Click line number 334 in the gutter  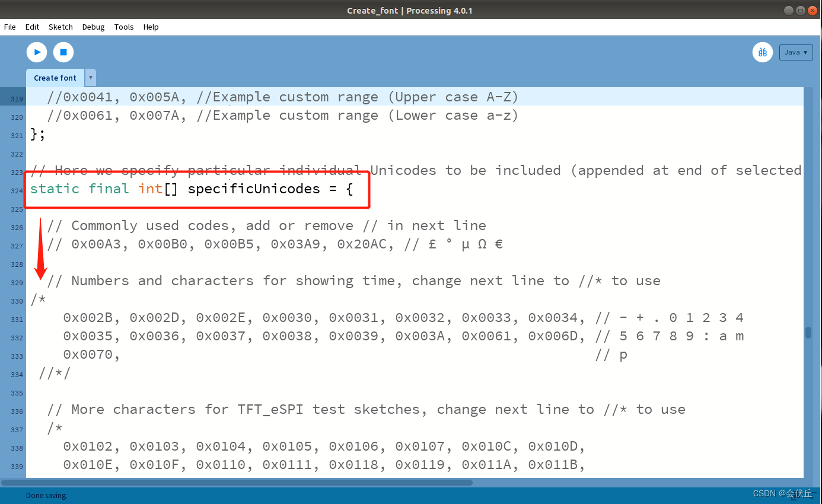point(17,375)
